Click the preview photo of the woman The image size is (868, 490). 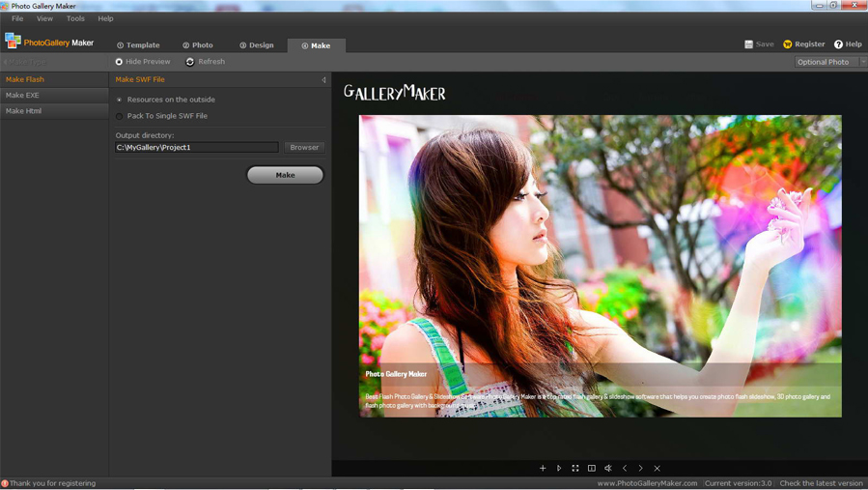[601, 266]
